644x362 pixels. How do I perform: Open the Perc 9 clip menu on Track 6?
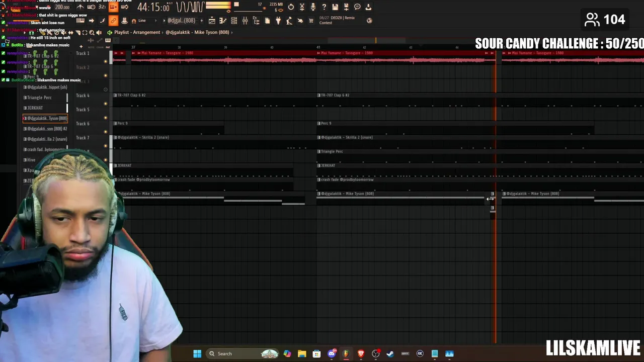tap(115, 123)
